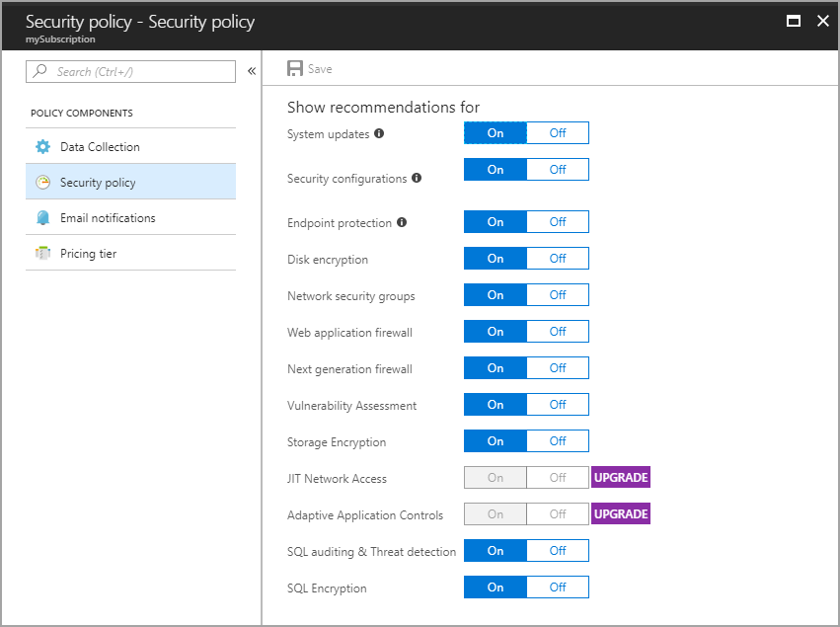Click the Search (Ctrl+/) input box
This screenshot has width=840, height=627.
pyautogui.click(x=138, y=71)
